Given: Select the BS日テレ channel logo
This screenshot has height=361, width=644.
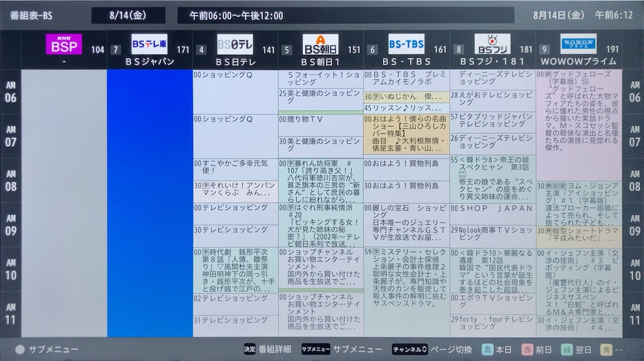Looking at the screenshot, I should coord(235,45).
